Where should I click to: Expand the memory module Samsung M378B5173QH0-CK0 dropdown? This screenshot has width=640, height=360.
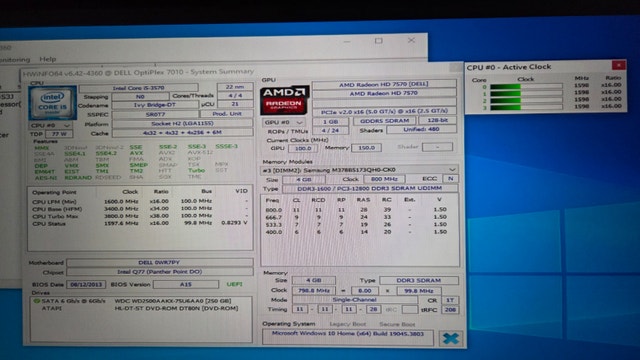(x=359, y=170)
